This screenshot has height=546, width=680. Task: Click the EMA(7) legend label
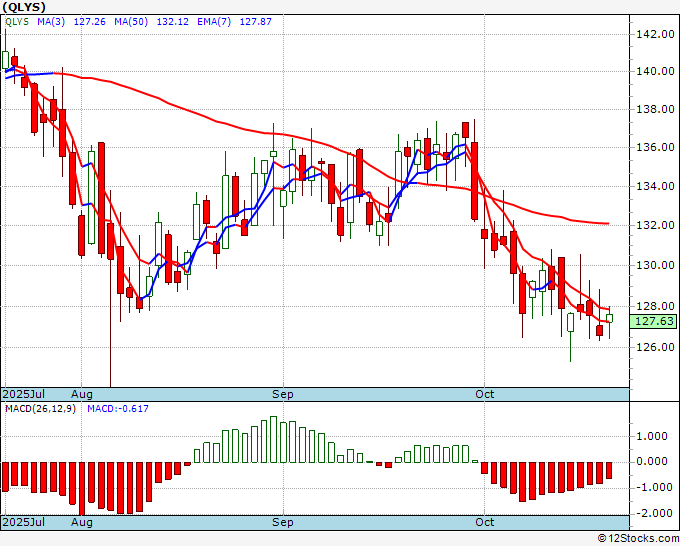coord(214,22)
